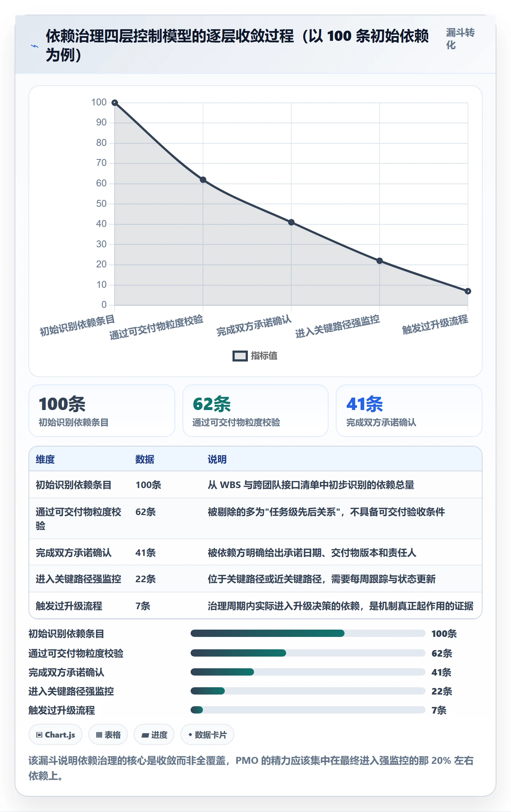Toggle the 指标值 legend swatch
Screen dimensions: 511x812
tap(240, 356)
